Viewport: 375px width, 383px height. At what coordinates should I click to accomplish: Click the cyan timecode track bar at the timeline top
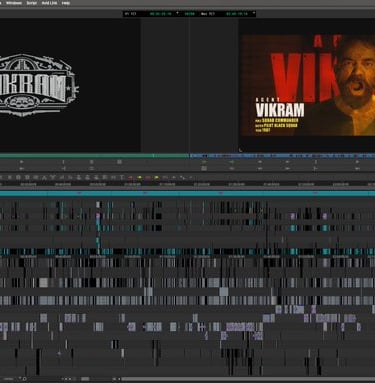pos(187,193)
